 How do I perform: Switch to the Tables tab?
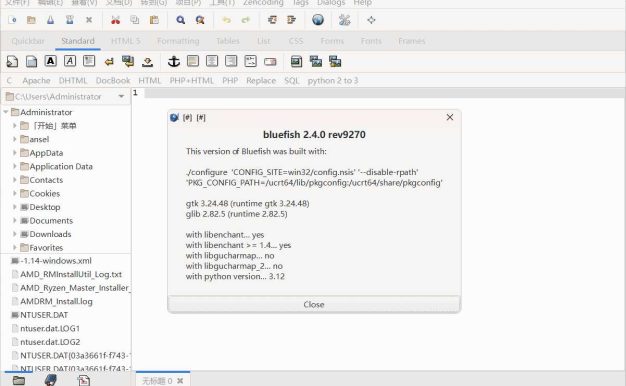coord(228,41)
